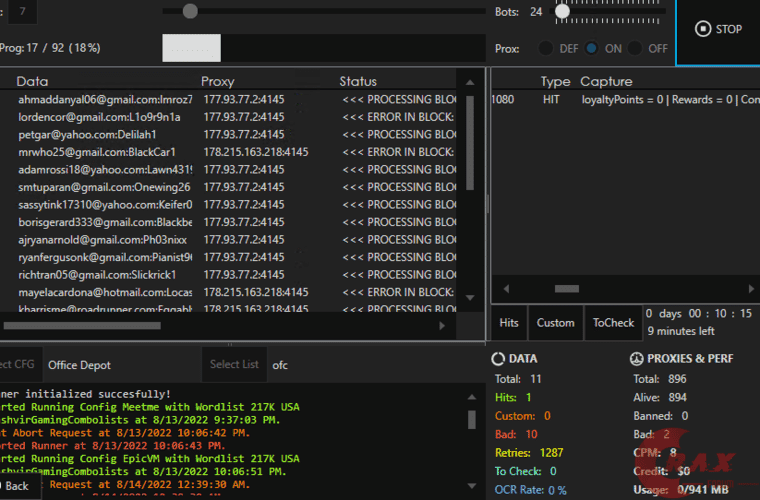Click the Select List button
The width and height of the screenshot is (760, 500).
coord(235,364)
